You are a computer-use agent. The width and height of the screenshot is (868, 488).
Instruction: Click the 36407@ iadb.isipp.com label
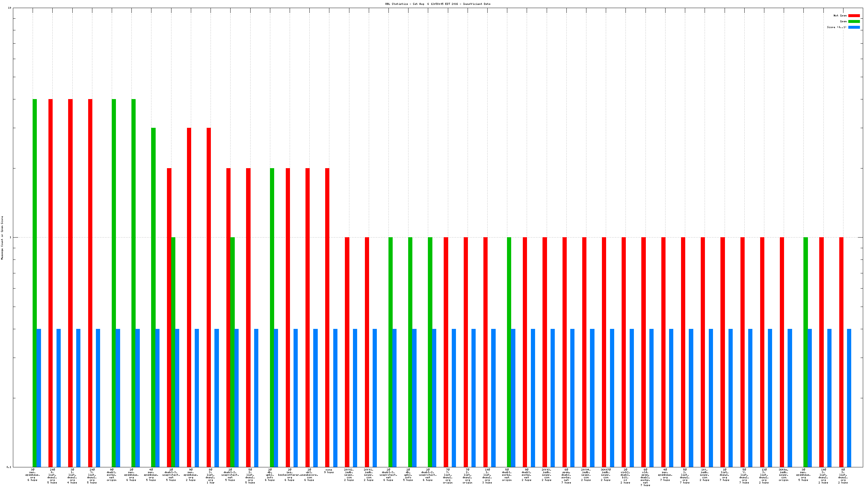point(605,474)
